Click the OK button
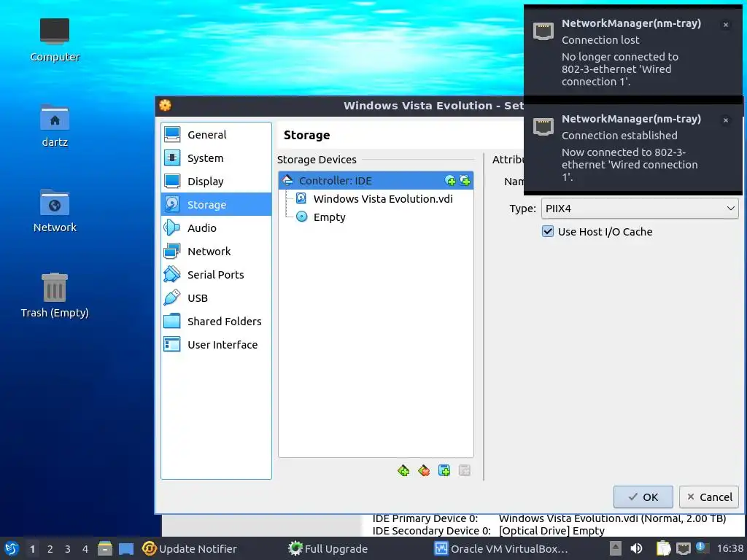Viewport: 747px width, 560px height. [x=643, y=497]
